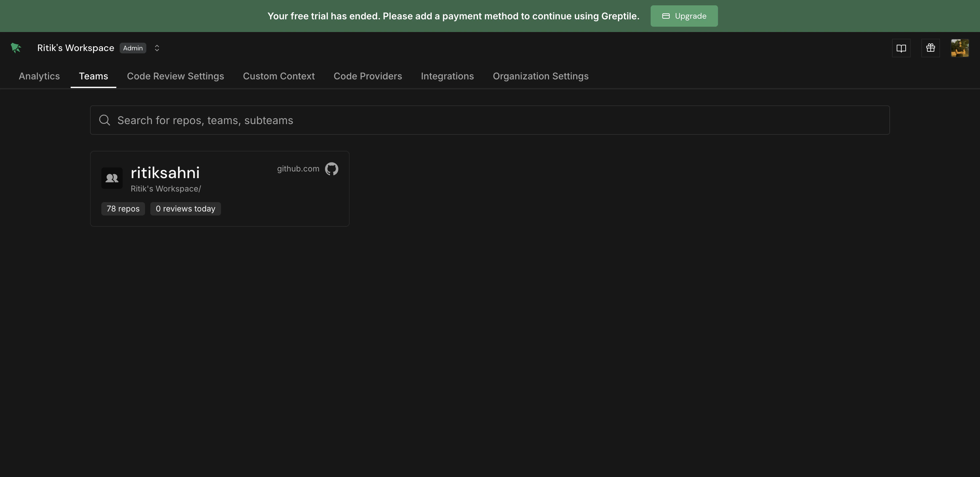Open the profile avatar picture

959,48
